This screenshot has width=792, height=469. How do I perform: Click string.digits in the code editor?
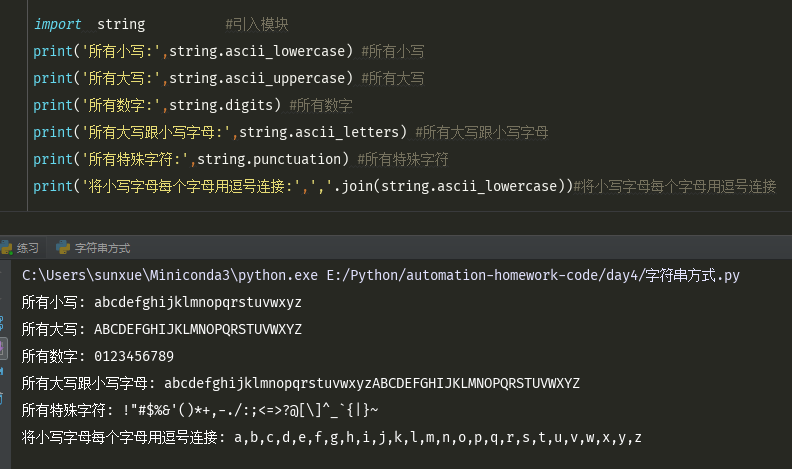pos(227,105)
